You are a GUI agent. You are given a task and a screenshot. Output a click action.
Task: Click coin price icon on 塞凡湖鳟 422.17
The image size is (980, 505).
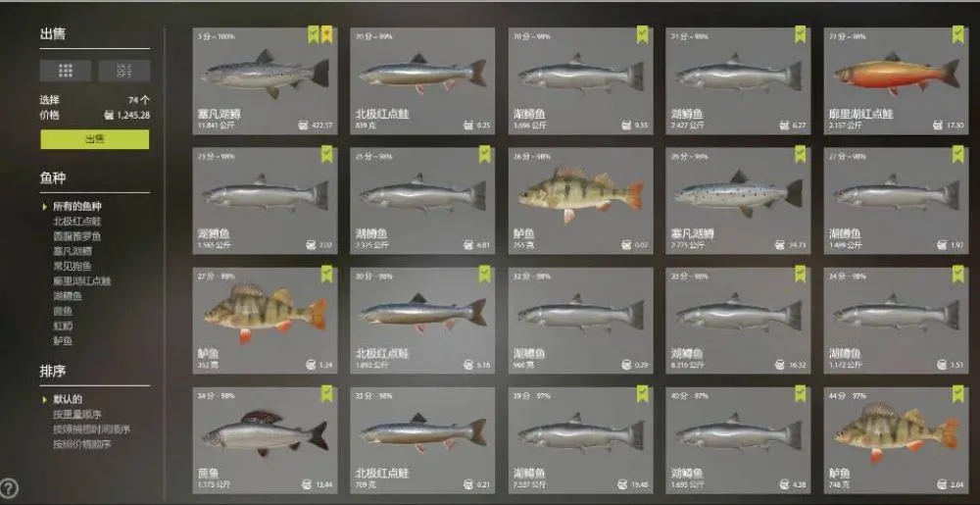click(304, 126)
